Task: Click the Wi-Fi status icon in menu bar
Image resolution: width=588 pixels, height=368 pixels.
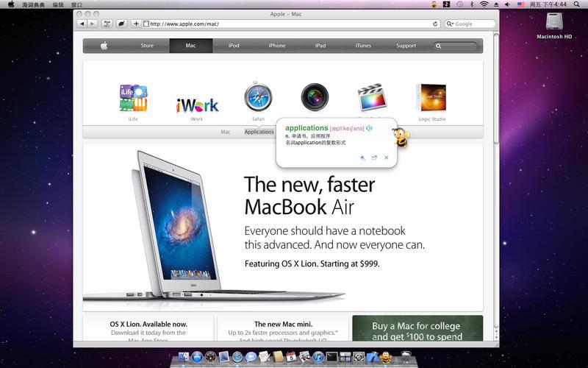Action: [x=484, y=4]
